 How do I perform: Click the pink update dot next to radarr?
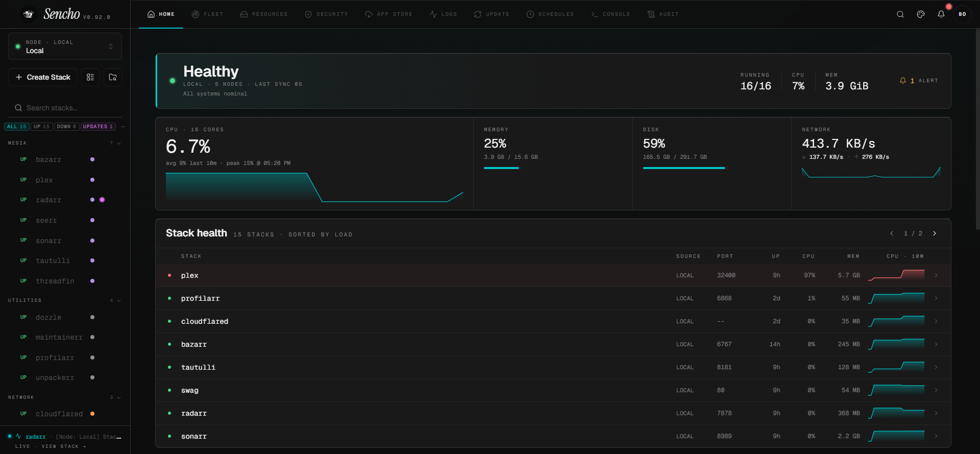(x=102, y=200)
